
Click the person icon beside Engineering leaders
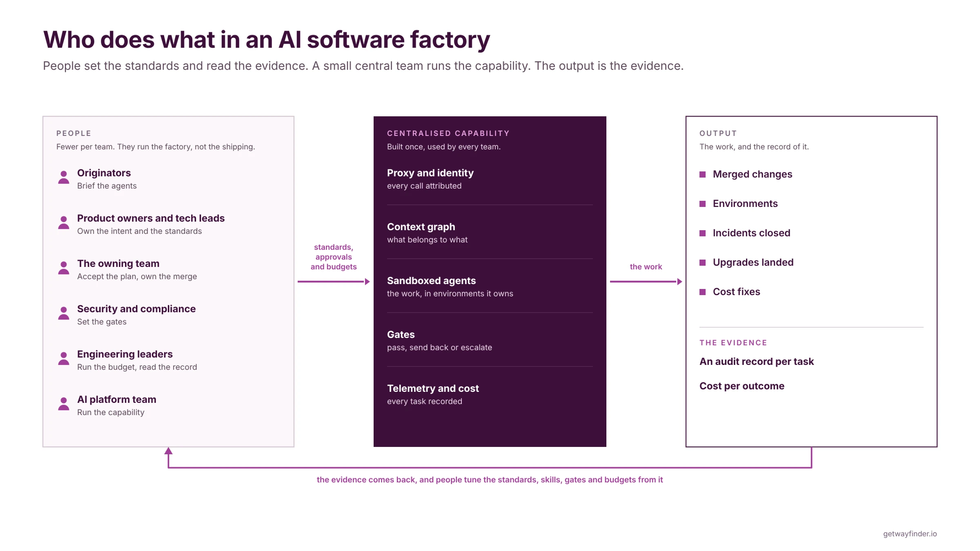tap(64, 358)
